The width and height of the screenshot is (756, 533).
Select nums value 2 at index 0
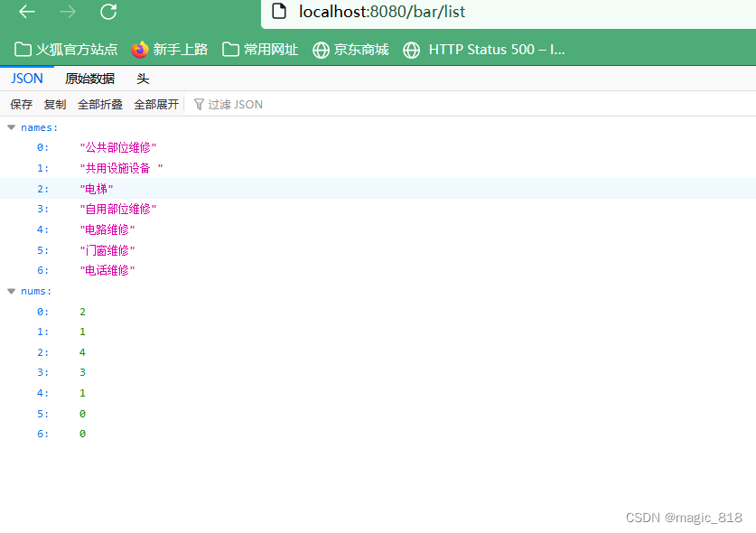coord(82,312)
